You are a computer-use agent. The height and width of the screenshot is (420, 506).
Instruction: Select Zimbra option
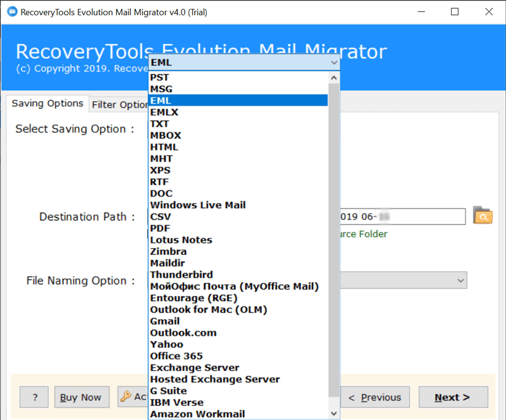238,252
